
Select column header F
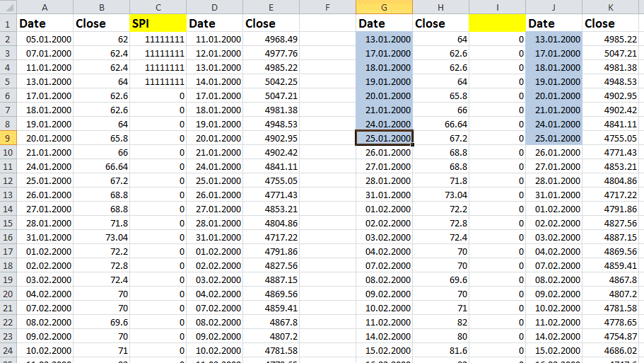(327, 6)
